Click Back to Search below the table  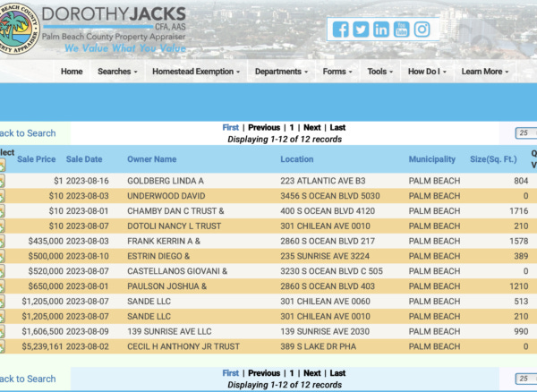28,379
